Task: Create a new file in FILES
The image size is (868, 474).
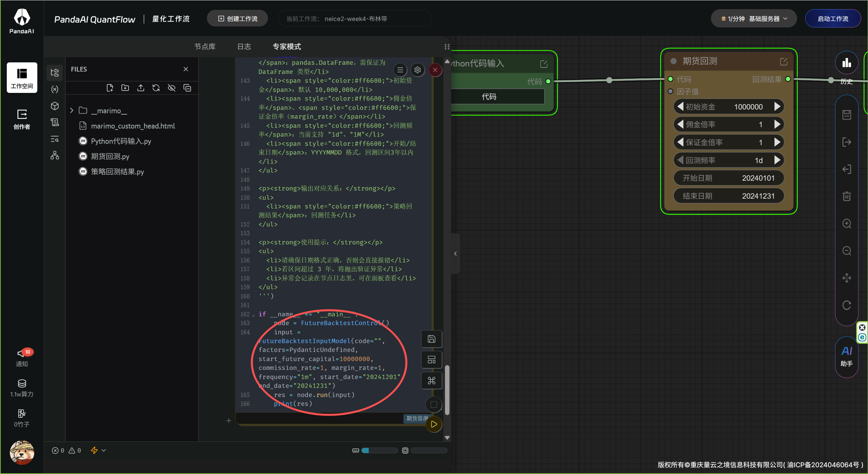Action: click(110, 88)
